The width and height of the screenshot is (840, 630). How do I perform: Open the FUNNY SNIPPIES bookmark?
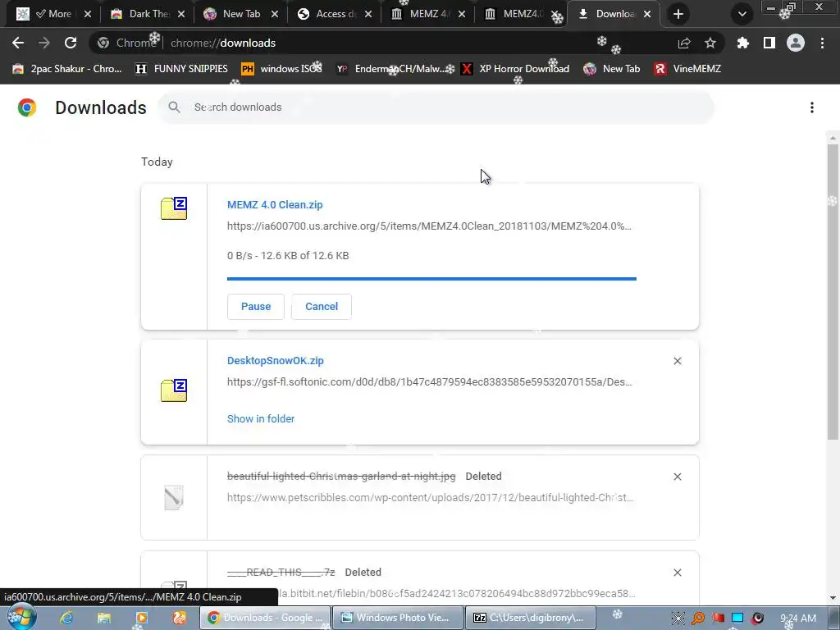181,69
